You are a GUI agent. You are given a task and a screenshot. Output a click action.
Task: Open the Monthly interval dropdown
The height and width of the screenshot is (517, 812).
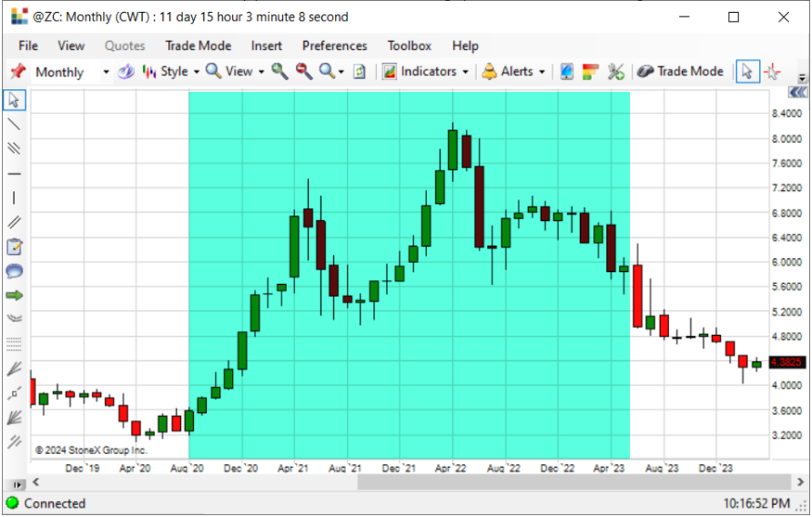(x=106, y=72)
